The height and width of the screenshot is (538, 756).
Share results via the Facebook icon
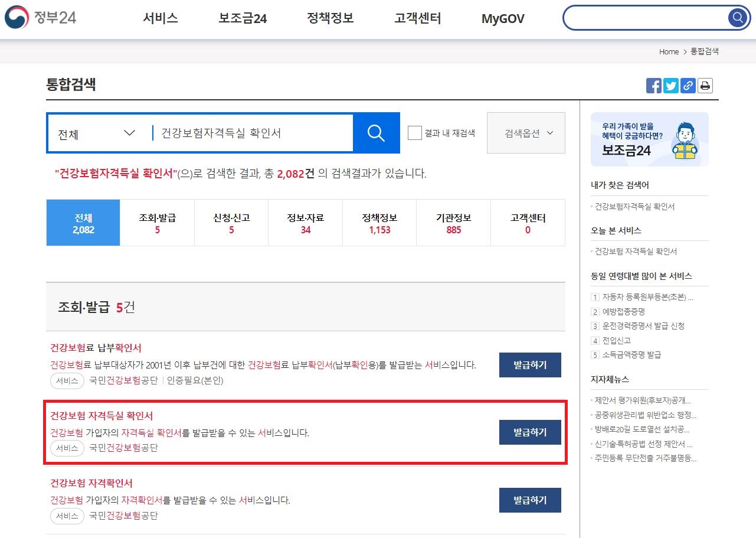click(653, 86)
